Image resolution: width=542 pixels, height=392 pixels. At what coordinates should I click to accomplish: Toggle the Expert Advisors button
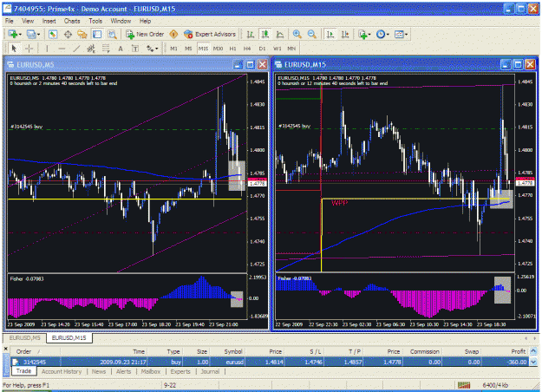(210, 34)
